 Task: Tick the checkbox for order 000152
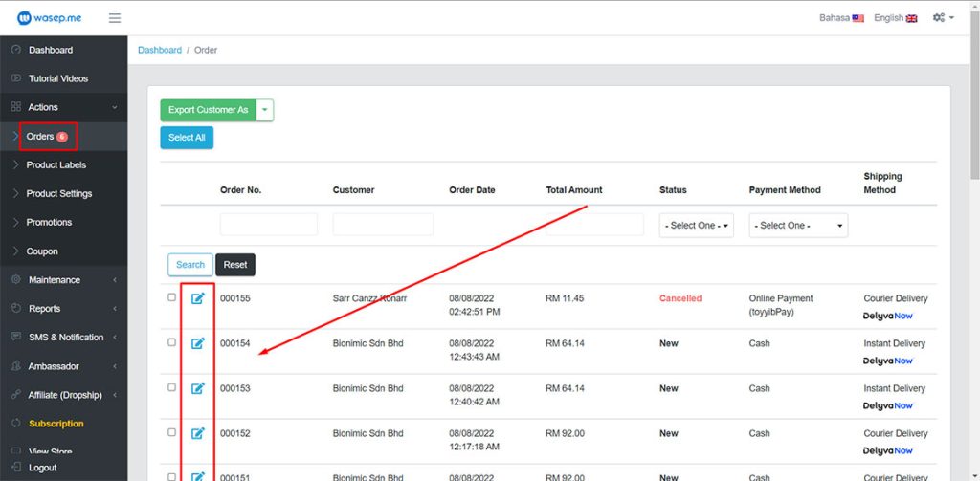coord(172,432)
